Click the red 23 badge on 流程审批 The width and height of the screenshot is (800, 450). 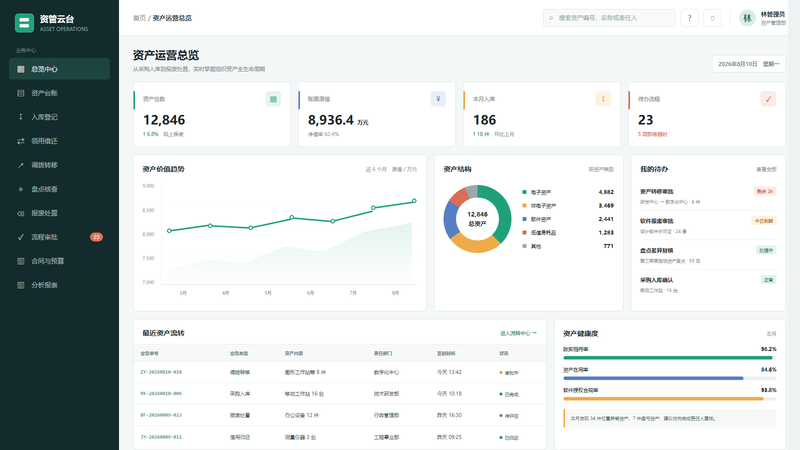96,237
